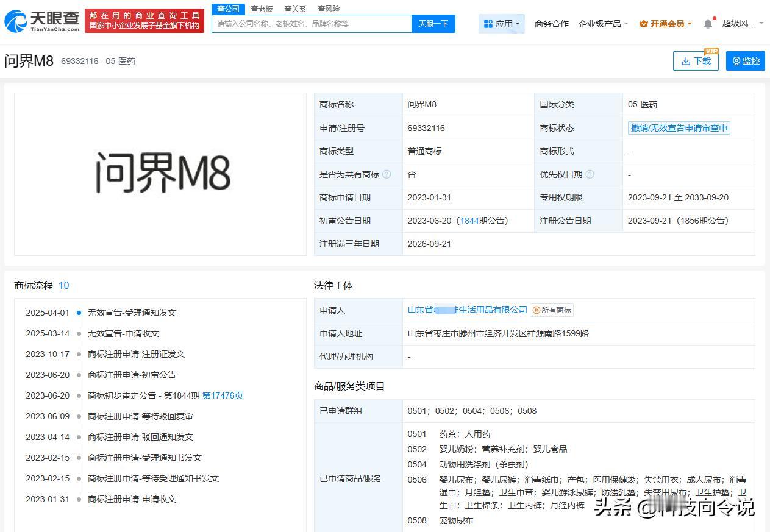
Task: Click the question mark beside 是否为共有商标
Action: point(387,174)
